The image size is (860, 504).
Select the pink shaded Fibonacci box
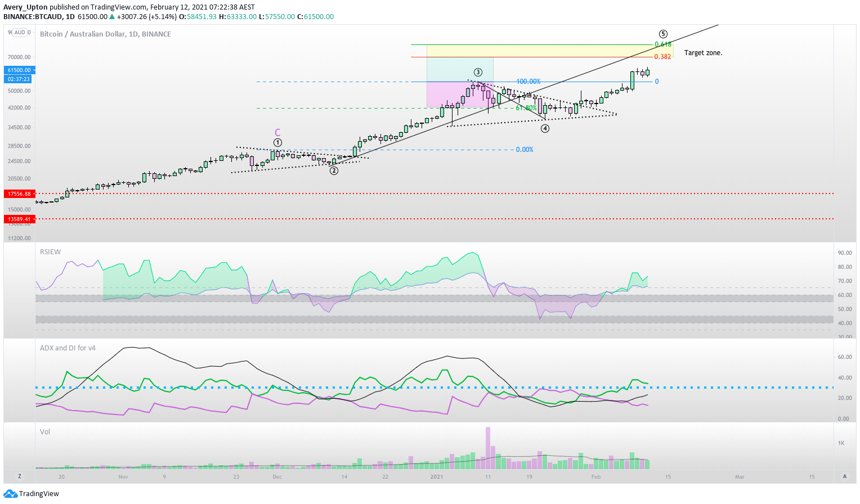pos(460,94)
